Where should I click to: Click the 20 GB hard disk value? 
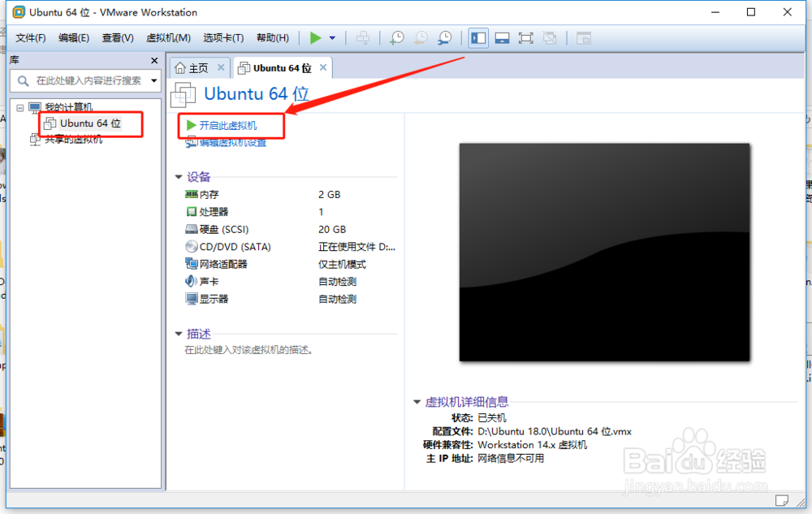pos(332,229)
